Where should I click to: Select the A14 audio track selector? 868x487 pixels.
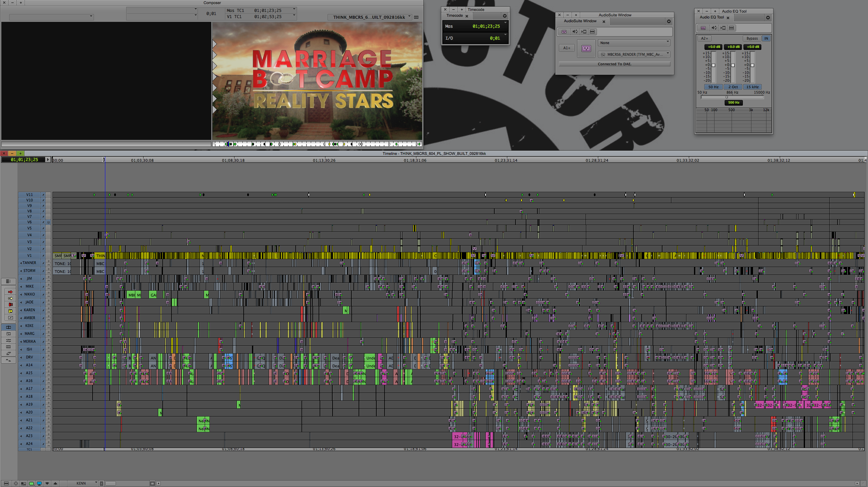[30, 365]
